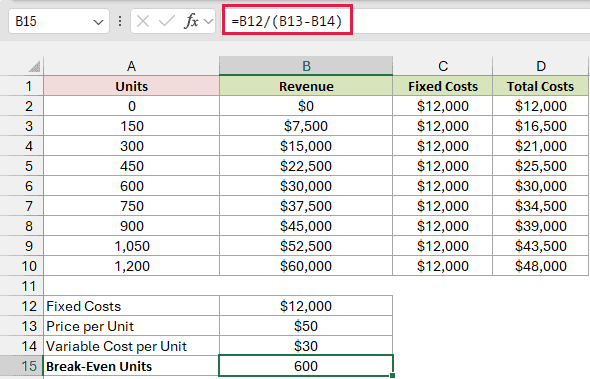This screenshot has width=590, height=379.
Task: Click the Name Box showing B15
Action: tap(59, 21)
